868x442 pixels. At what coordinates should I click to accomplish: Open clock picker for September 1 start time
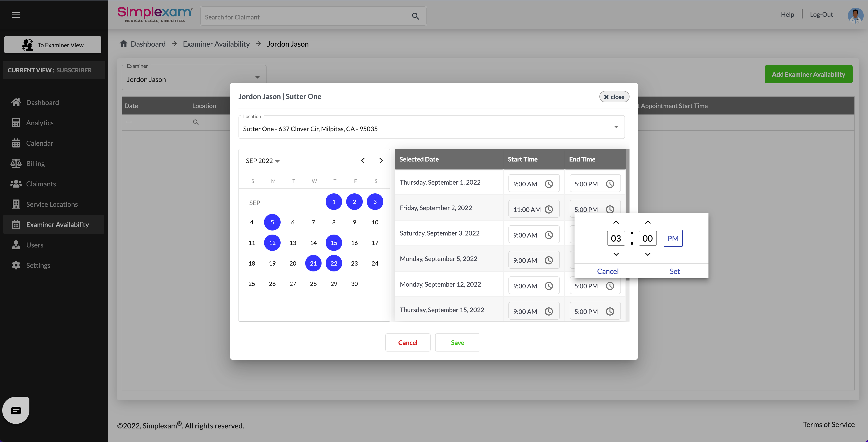coord(548,184)
